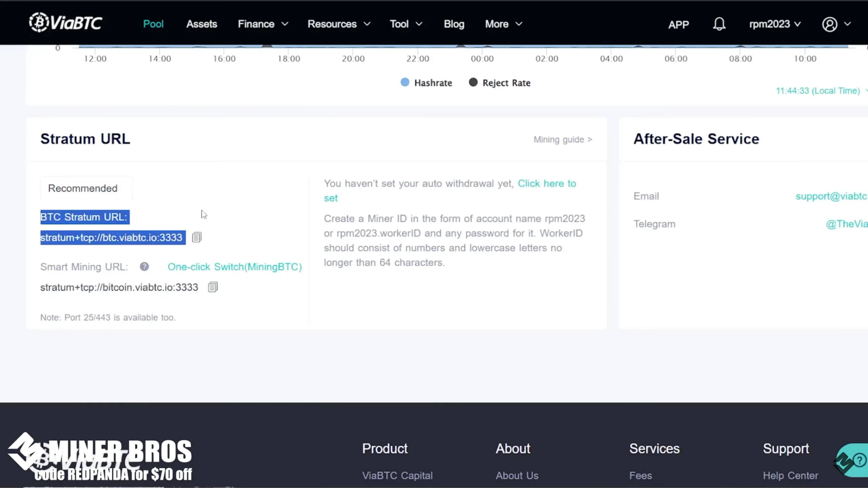The height and width of the screenshot is (488, 868).
Task: Click the ViaBTC logo
Action: (x=65, y=23)
